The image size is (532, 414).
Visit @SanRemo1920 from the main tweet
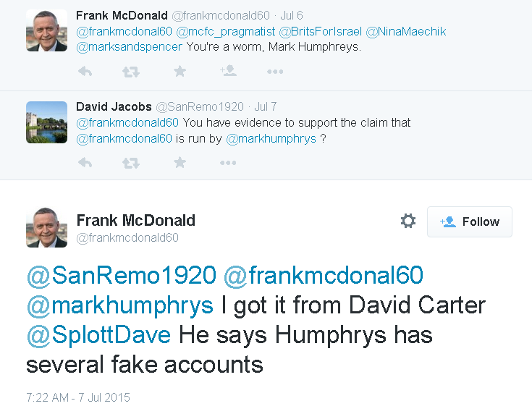(121, 276)
